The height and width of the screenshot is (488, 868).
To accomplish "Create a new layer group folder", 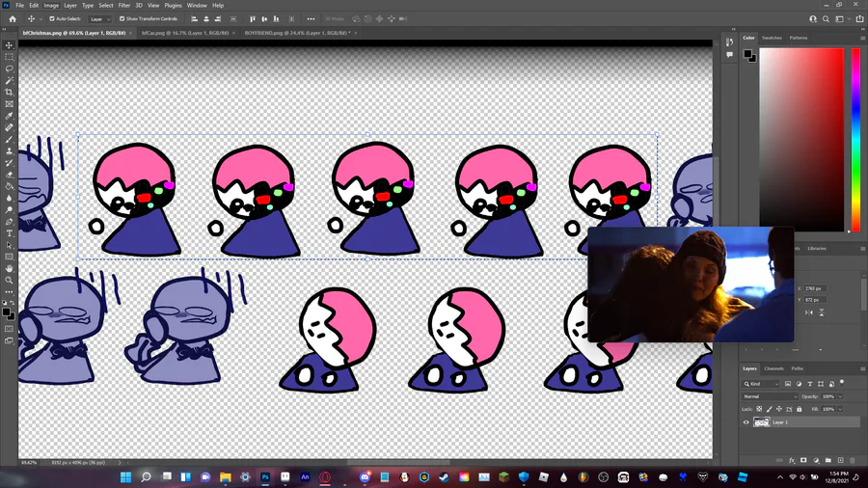I will [x=828, y=460].
